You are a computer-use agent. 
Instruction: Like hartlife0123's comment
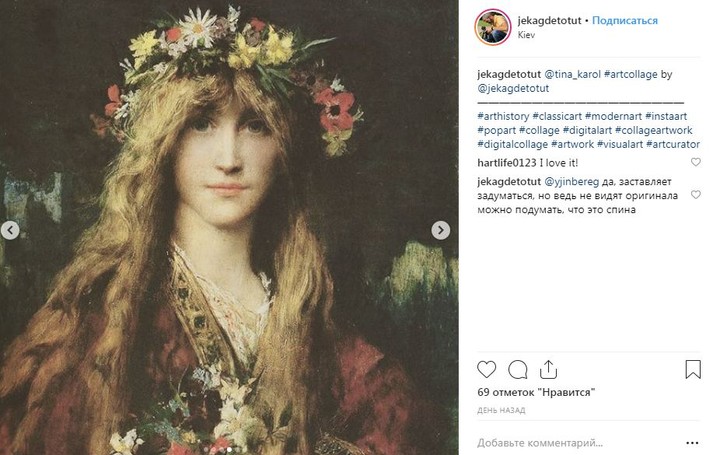(x=696, y=162)
